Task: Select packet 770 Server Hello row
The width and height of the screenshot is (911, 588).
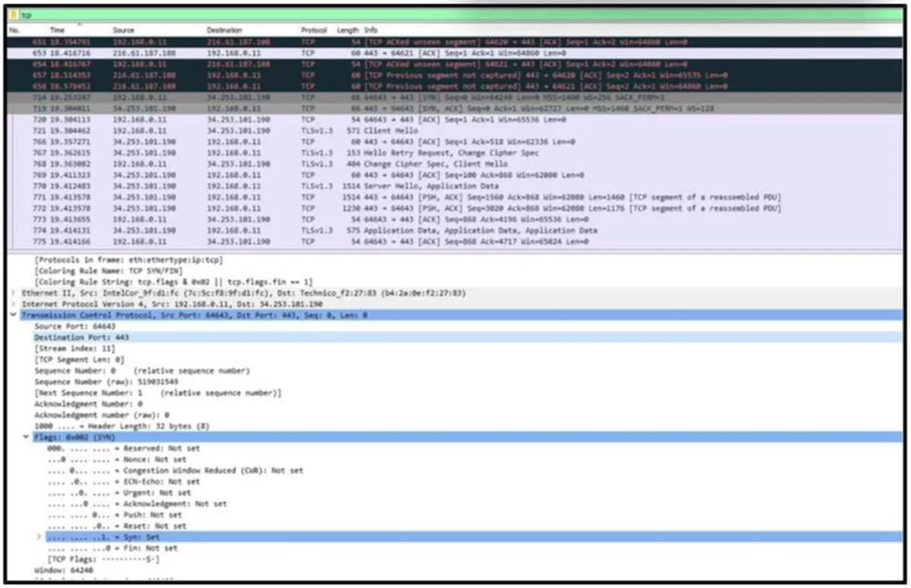Action: click(455, 187)
